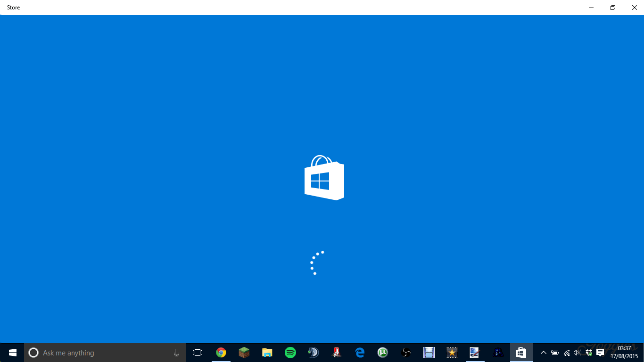Open Google Chrome from the taskbar
The width and height of the screenshot is (644, 362).
(x=221, y=353)
